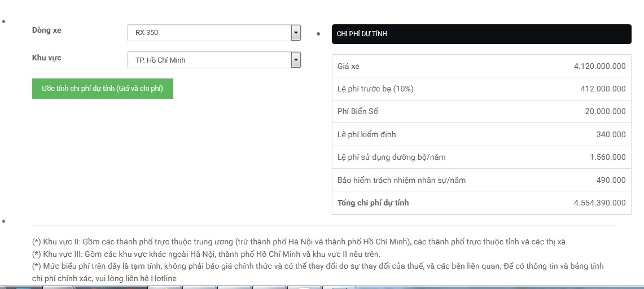This screenshot has width=644, height=289.
Task: Click the Khu vực III footnote text
Action: 206,254
